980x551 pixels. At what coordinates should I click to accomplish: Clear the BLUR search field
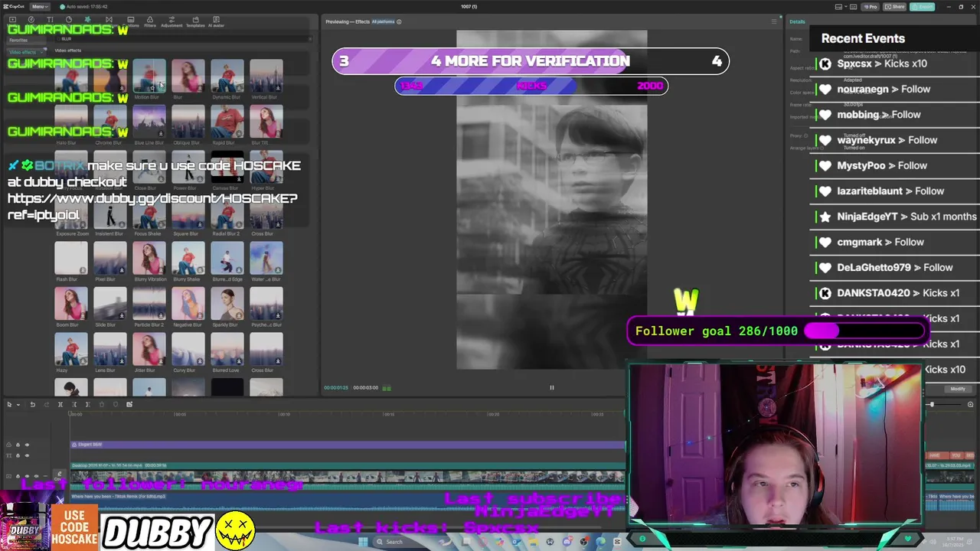(x=309, y=38)
